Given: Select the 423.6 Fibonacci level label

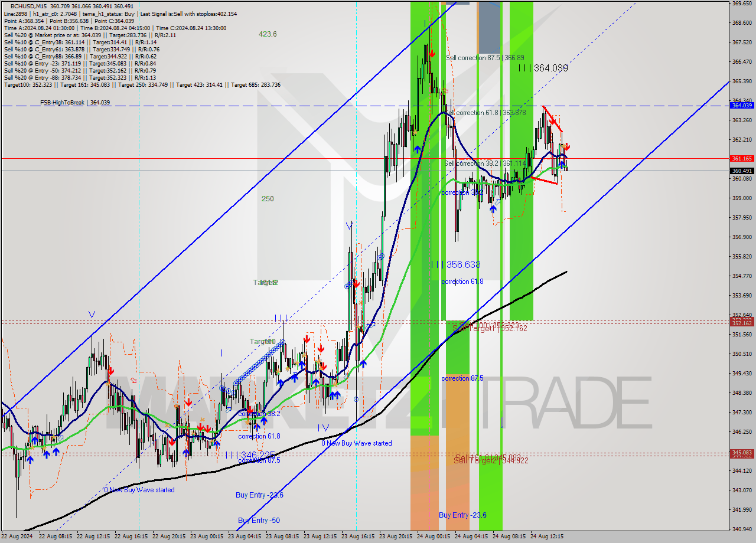Looking at the screenshot, I should (x=268, y=34).
